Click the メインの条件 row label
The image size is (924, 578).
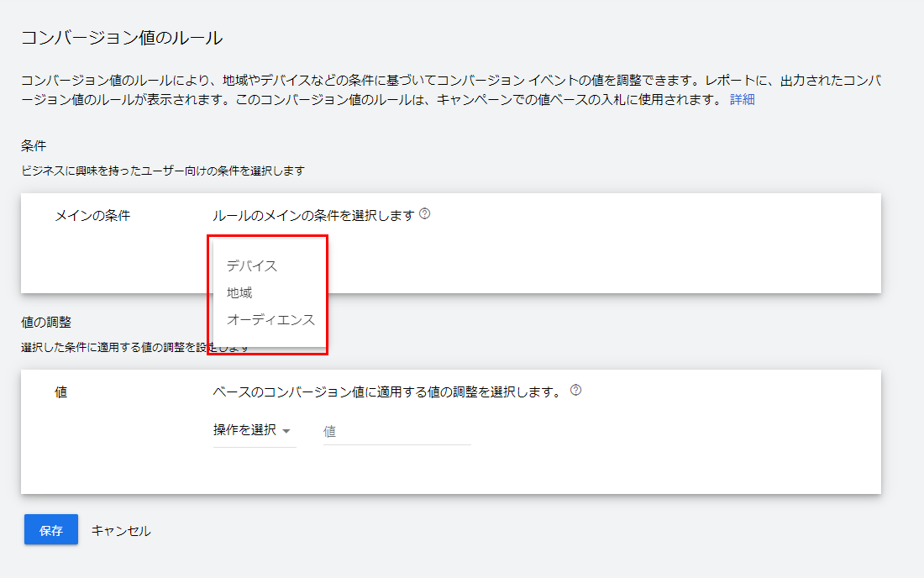click(92, 216)
